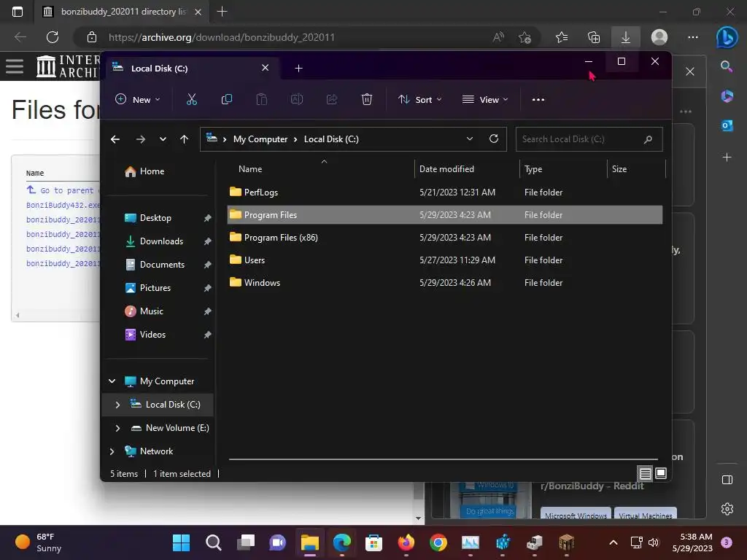747x560 pixels.
Task: Open Edge sidebar settings gear
Action: point(727,509)
